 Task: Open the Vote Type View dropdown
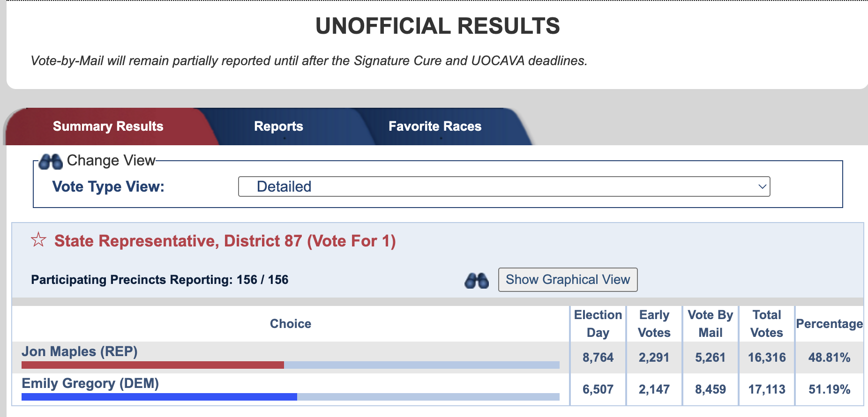point(503,186)
